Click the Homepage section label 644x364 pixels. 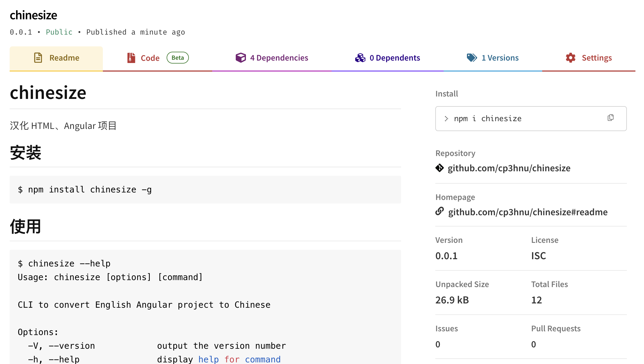click(x=455, y=197)
